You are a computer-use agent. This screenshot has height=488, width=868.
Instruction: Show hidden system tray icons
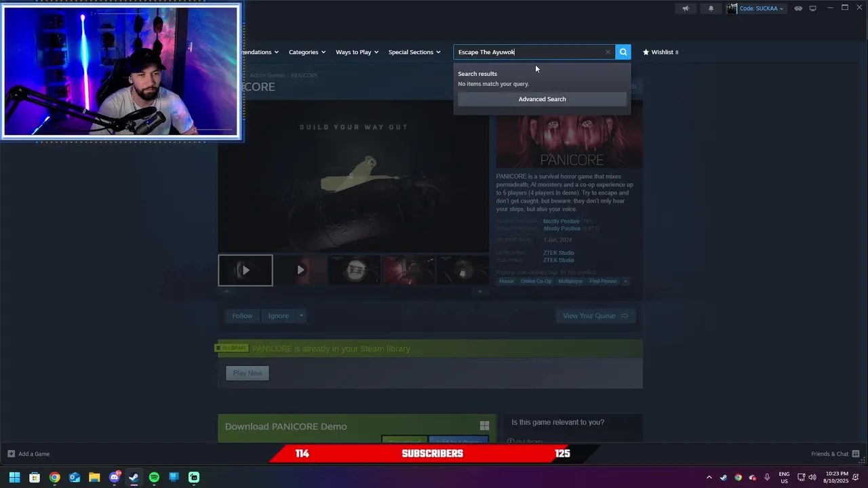tap(709, 477)
